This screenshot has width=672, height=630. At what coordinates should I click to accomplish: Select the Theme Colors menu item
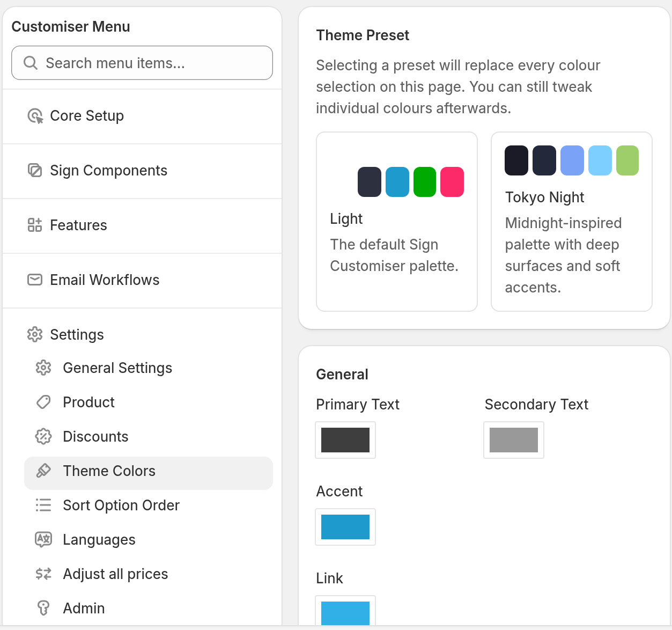coord(149,473)
